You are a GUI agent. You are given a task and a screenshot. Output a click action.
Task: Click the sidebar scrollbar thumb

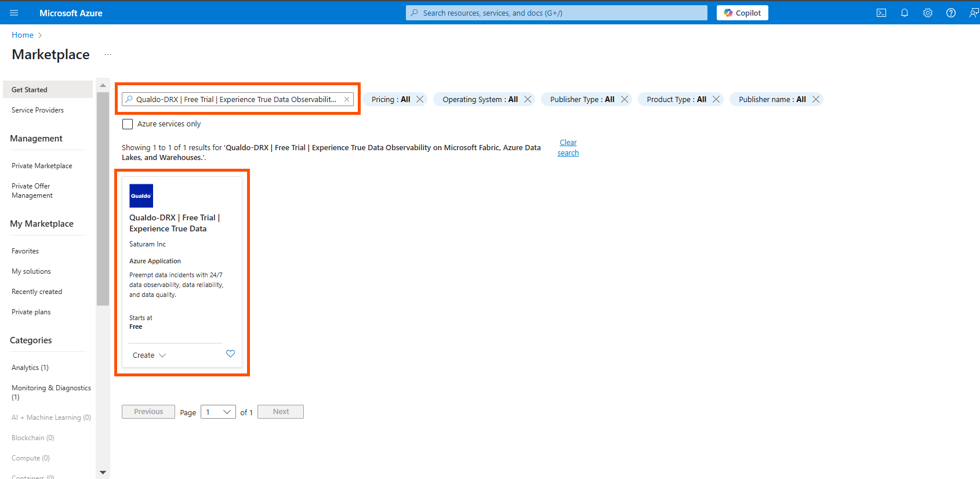click(x=103, y=198)
